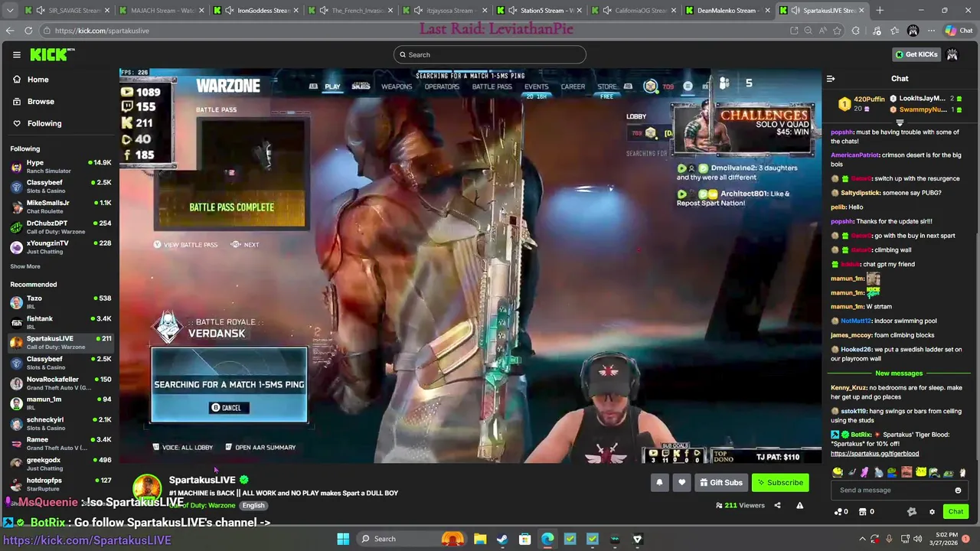This screenshot has height=551, width=980.
Task: Open the profile avatar menu in header
Action: pos(952,54)
